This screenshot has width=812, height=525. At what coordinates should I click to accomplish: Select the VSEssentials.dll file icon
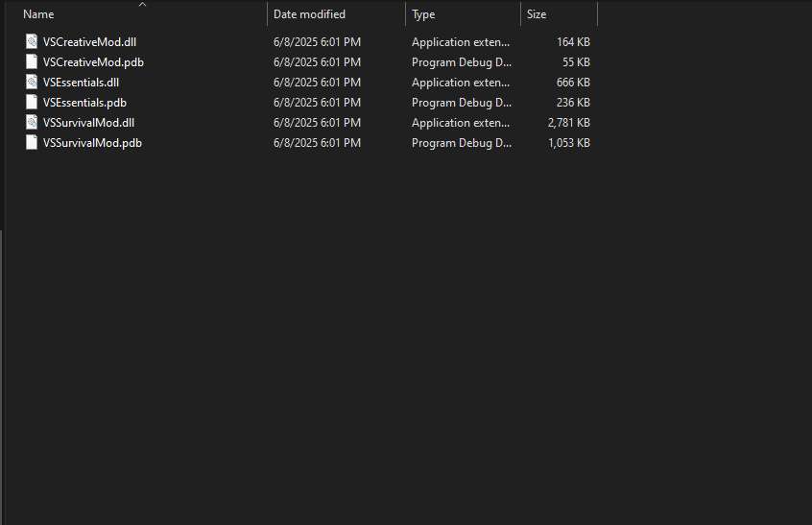[x=32, y=83]
